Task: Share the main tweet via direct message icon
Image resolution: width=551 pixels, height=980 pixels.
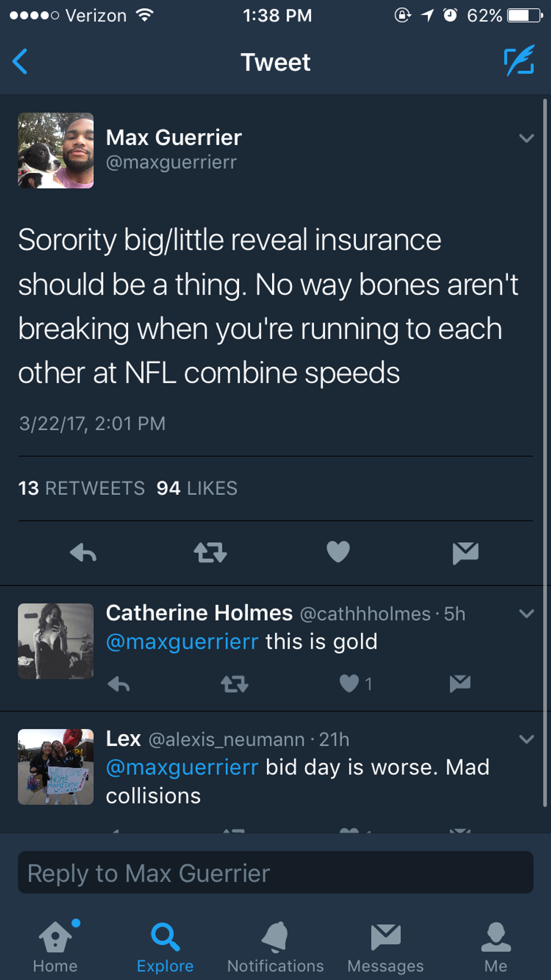Action: coord(465,553)
